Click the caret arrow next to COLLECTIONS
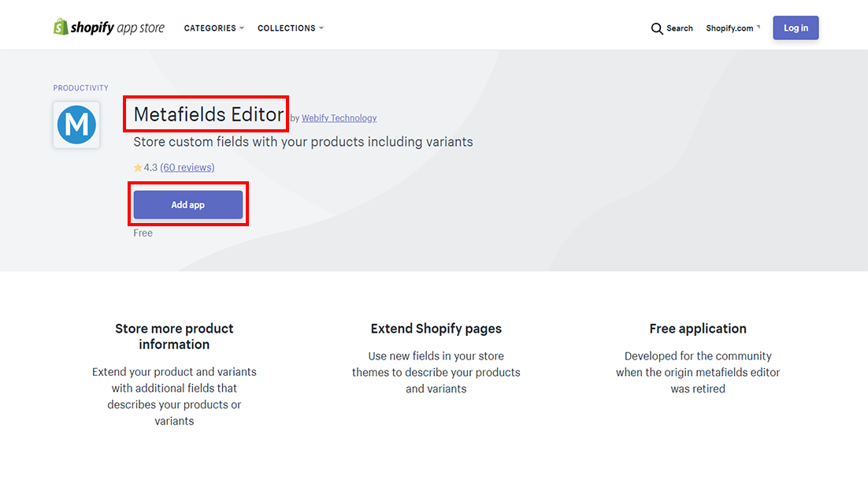This screenshot has height=480, width=868. pyautogui.click(x=321, y=28)
